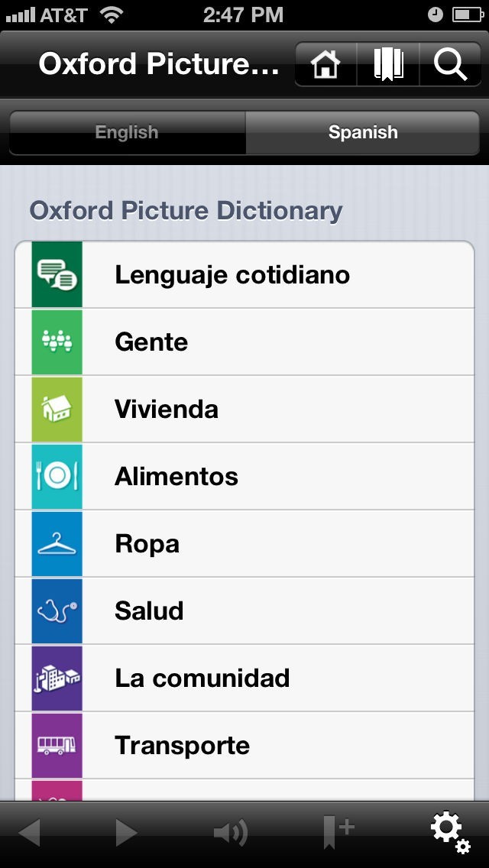The image size is (489, 868).
Task: Tap the stethoscope Salud icon
Action: coord(57,611)
